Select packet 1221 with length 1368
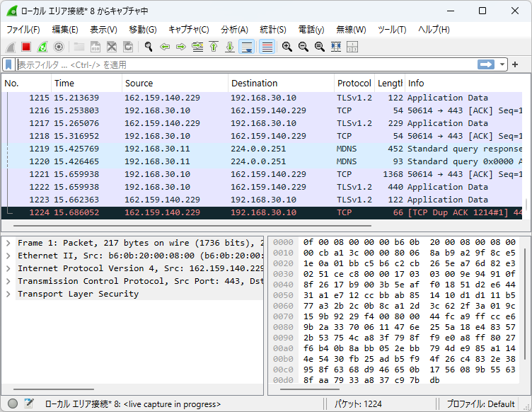This screenshot has width=532, height=412. (x=262, y=174)
